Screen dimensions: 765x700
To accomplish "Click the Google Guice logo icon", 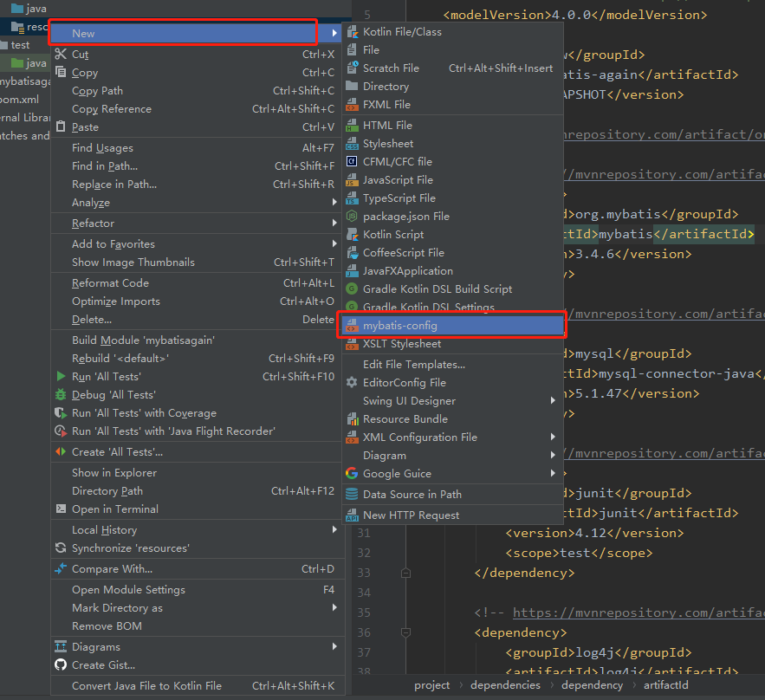I will point(352,473).
